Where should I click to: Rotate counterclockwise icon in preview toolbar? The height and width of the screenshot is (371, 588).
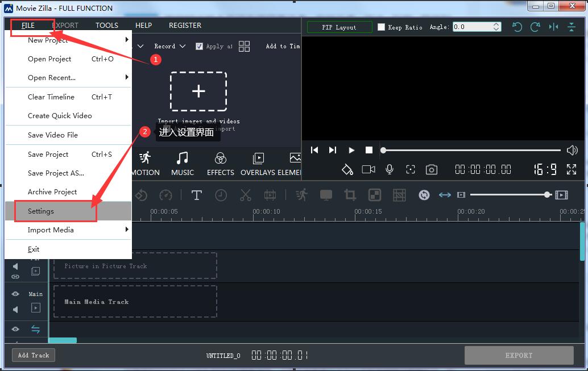pos(517,27)
